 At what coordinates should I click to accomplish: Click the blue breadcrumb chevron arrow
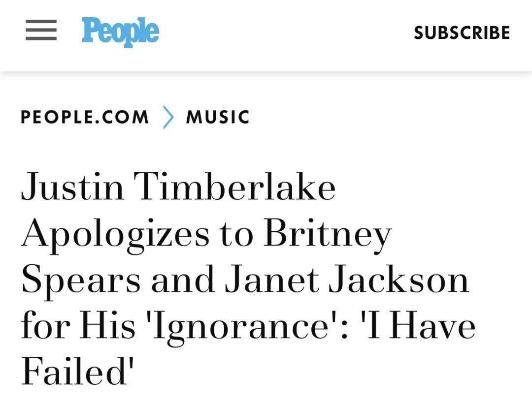[x=168, y=117]
